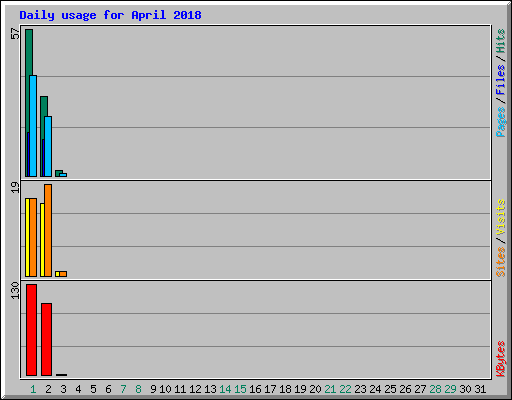Select the orange Sites bar for day 1

click(x=33, y=237)
